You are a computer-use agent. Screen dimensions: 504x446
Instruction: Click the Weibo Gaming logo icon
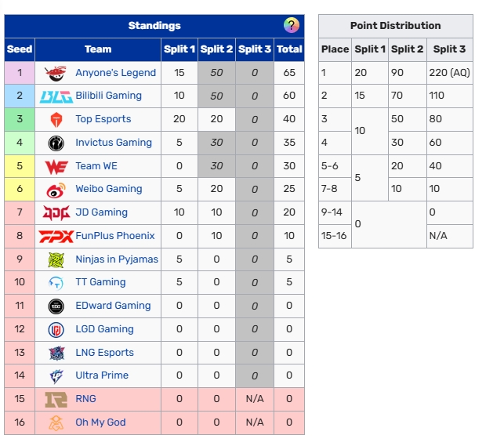[x=56, y=189]
